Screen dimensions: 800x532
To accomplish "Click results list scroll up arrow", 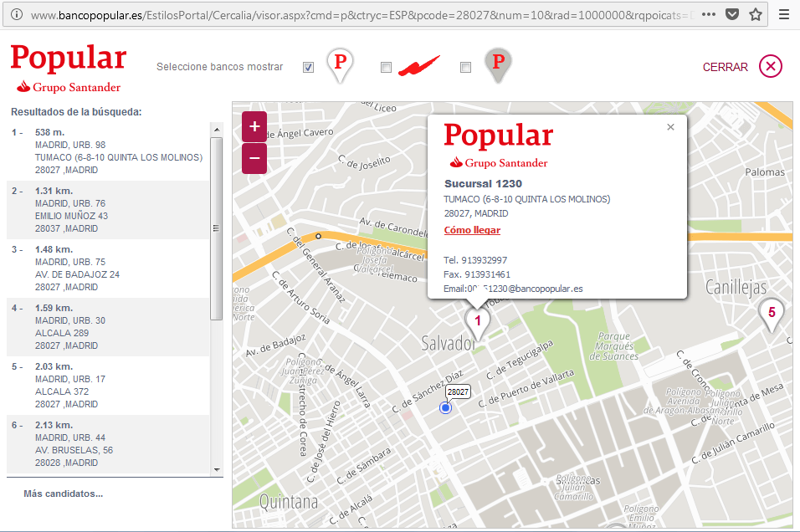I will (217, 130).
